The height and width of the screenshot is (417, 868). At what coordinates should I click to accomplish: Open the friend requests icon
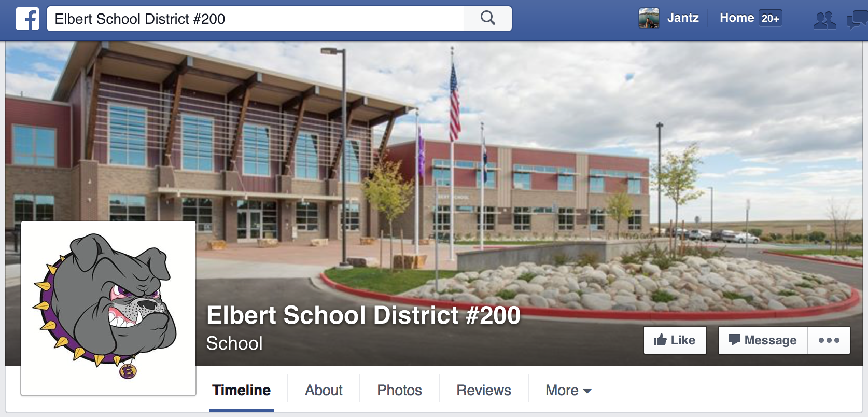coord(824,20)
